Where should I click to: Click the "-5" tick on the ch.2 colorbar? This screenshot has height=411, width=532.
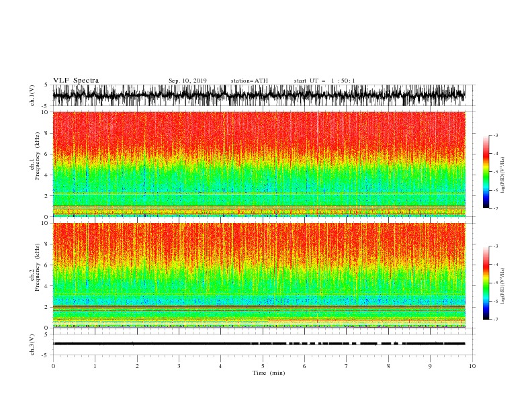pyautogui.click(x=495, y=283)
